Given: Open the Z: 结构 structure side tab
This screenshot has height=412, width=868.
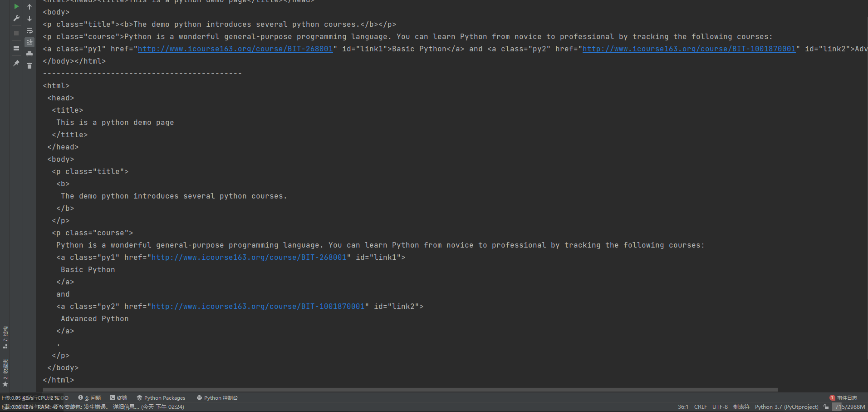Looking at the screenshot, I should 5,337.
